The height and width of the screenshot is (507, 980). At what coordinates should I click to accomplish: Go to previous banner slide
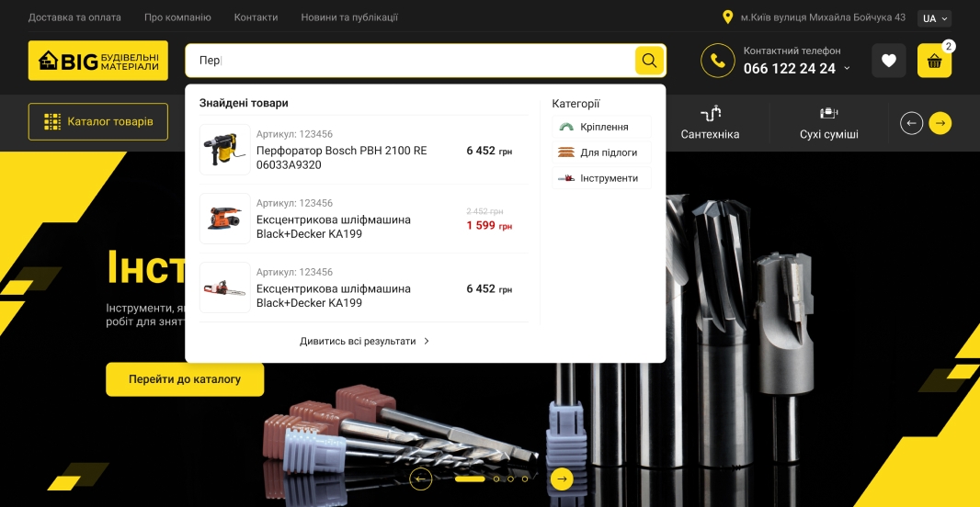point(421,479)
